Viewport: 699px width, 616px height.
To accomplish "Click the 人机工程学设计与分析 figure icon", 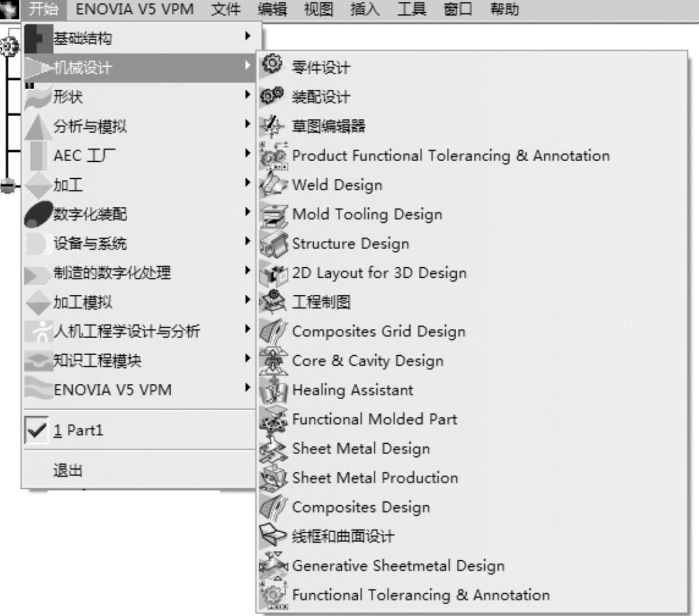I will [38, 331].
